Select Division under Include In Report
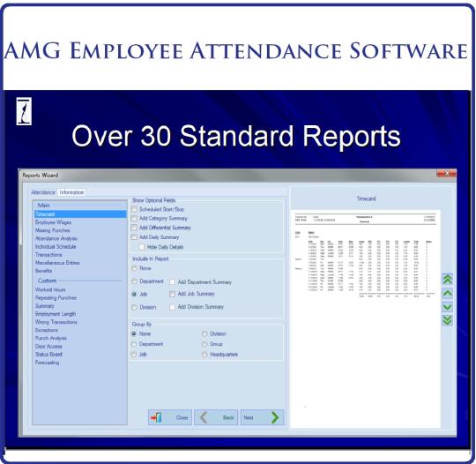Viewport: 476px width, 464px height. coord(134,308)
